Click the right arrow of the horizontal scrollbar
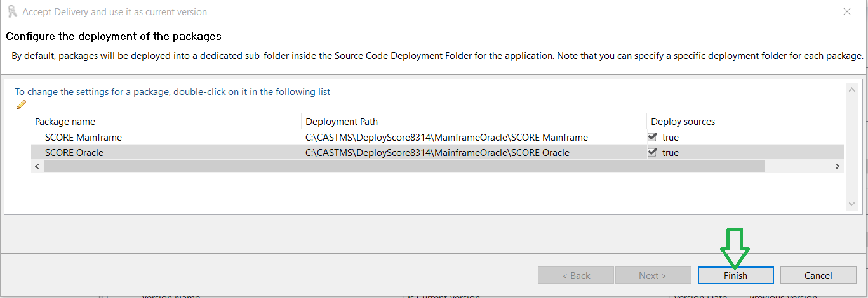The width and height of the screenshot is (868, 298). [x=838, y=166]
